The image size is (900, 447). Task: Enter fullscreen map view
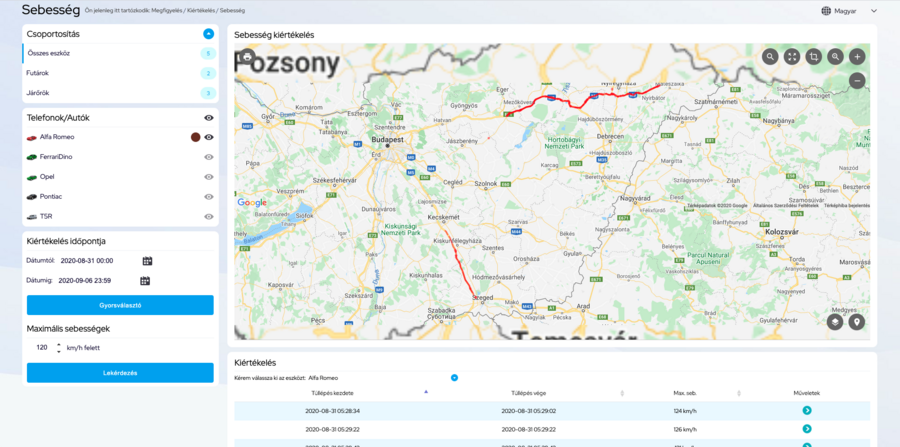(x=792, y=57)
